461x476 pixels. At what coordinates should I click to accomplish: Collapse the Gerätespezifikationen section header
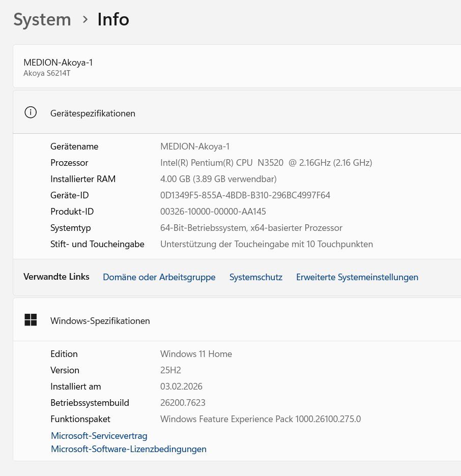(237, 112)
